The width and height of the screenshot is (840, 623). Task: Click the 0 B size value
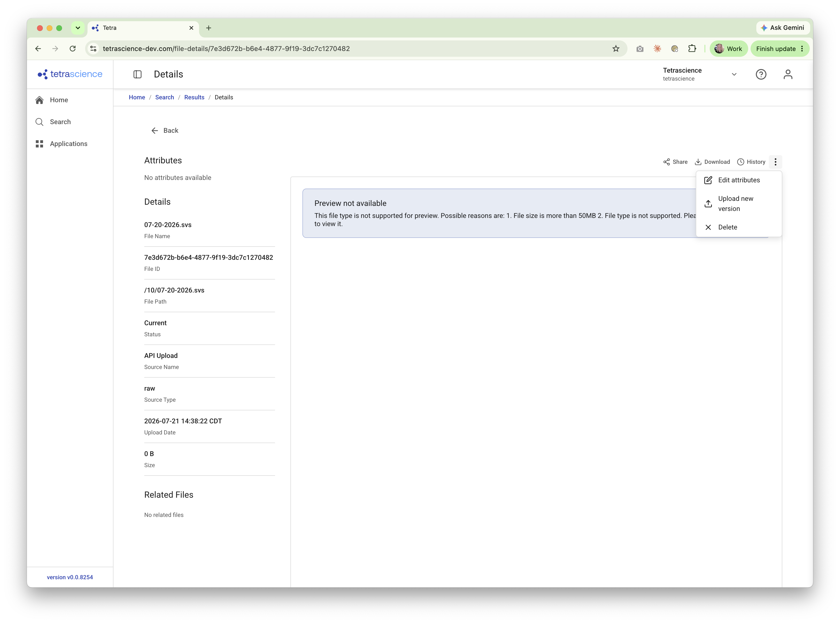[x=149, y=454]
